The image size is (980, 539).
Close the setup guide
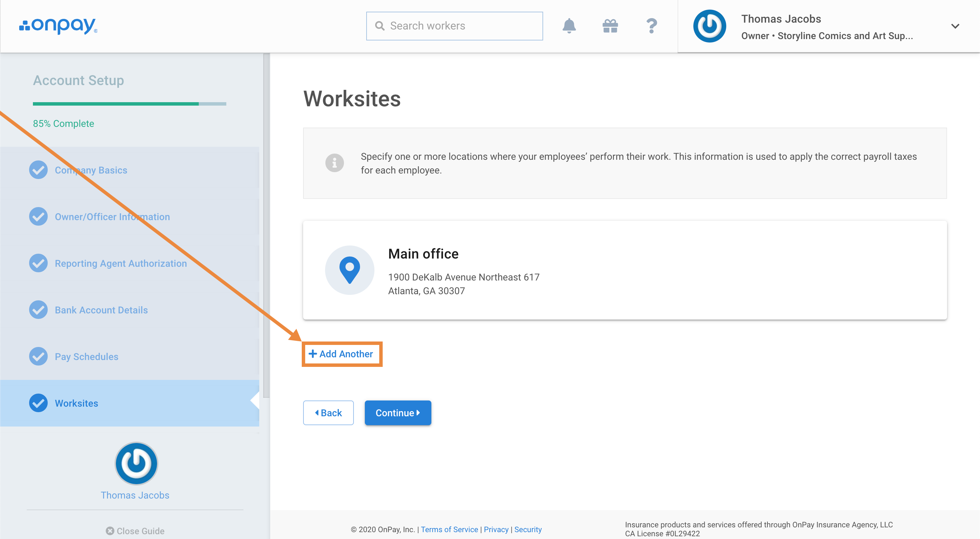click(135, 531)
